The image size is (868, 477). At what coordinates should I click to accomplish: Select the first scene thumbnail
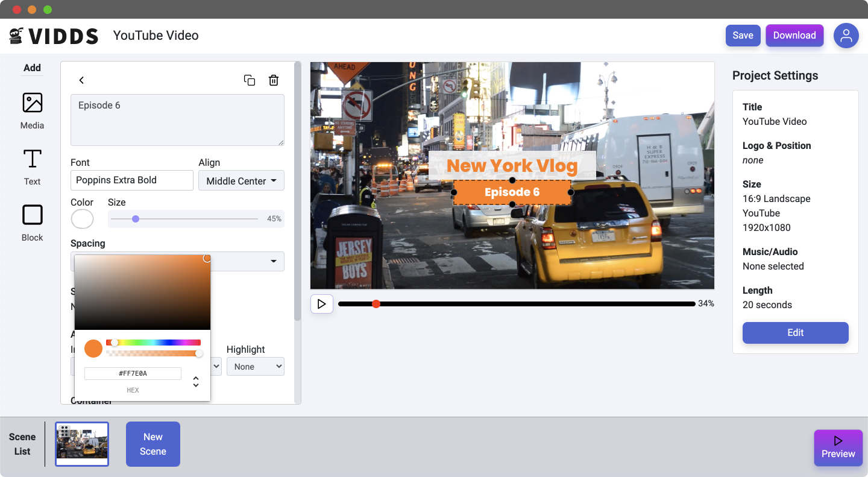point(82,444)
